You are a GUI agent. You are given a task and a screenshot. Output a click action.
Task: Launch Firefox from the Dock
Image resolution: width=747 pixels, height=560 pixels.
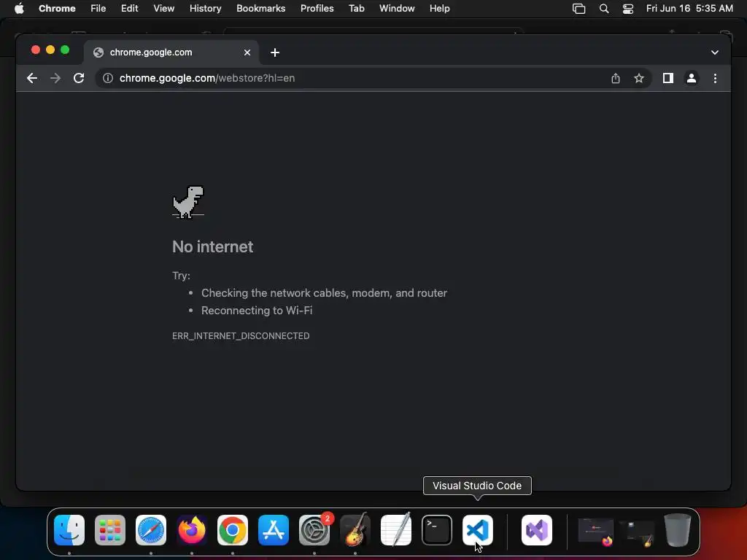click(x=192, y=530)
